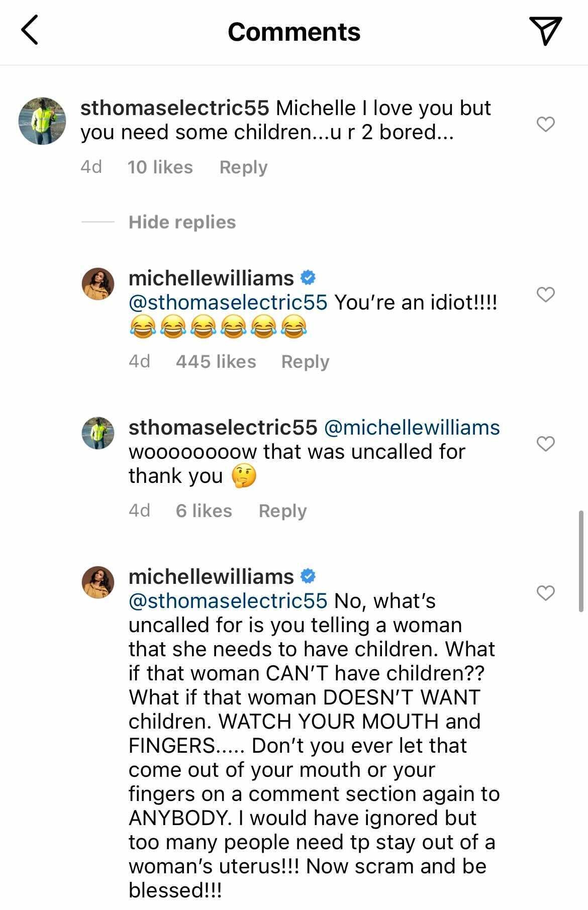
Task: Like michellewilliams' "You're an idiot" reply
Action: tap(546, 294)
